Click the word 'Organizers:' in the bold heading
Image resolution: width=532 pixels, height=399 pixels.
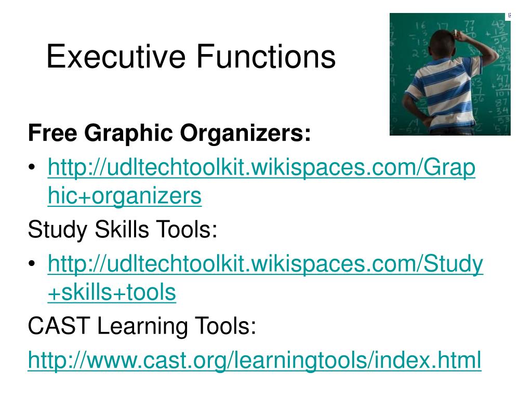[x=245, y=133]
